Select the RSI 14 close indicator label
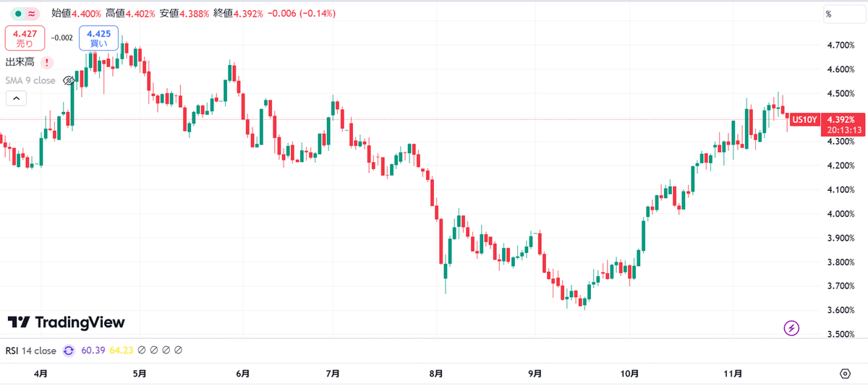Screen dimensions: 868x386 coord(31,351)
